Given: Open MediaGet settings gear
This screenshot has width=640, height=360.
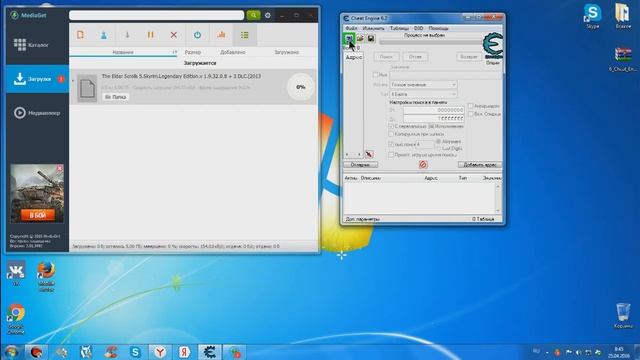Looking at the screenshot, I should 268,15.
